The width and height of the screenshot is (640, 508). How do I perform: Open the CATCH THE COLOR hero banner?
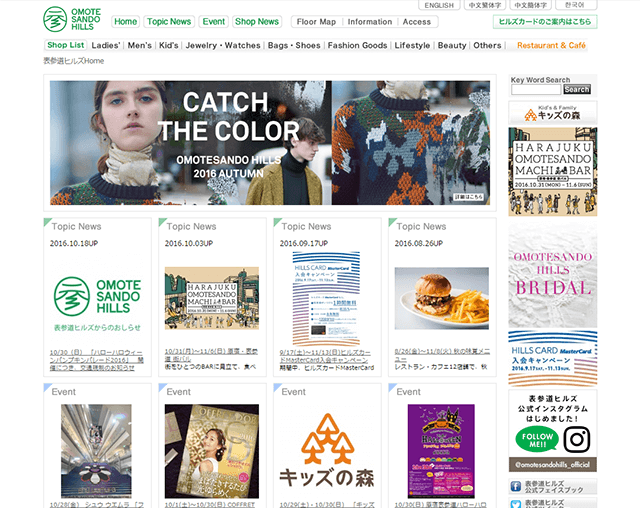pyautogui.click(x=270, y=142)
